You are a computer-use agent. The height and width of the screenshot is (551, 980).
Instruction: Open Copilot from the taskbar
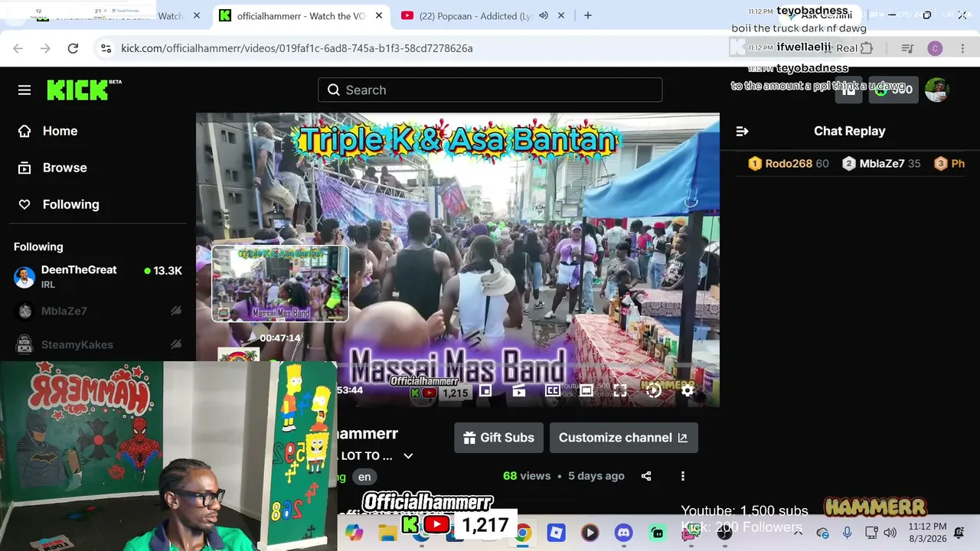354,533
